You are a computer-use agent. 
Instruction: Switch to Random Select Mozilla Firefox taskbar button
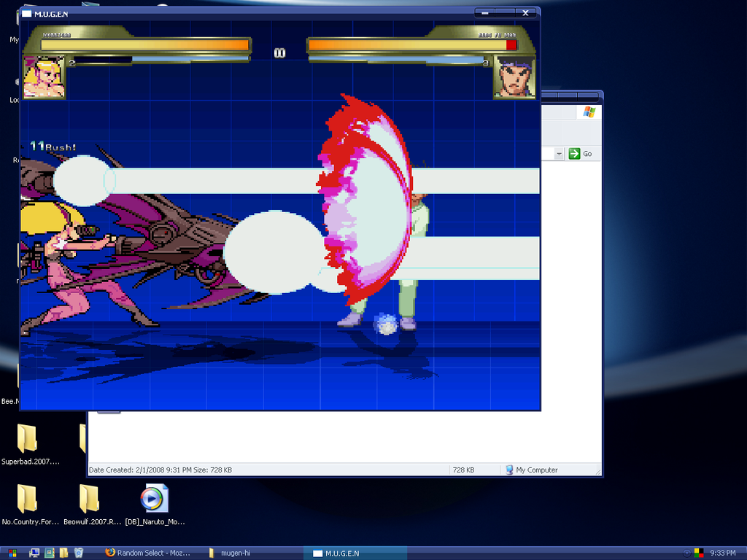click(x=148, y=553)
